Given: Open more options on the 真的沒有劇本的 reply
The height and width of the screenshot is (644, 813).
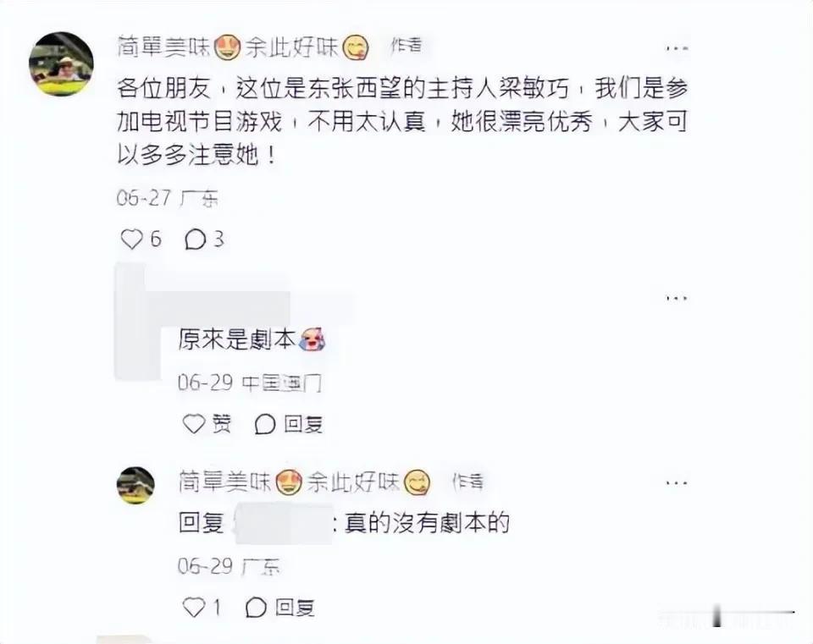Looking at the screenshot, I should 677,483.
